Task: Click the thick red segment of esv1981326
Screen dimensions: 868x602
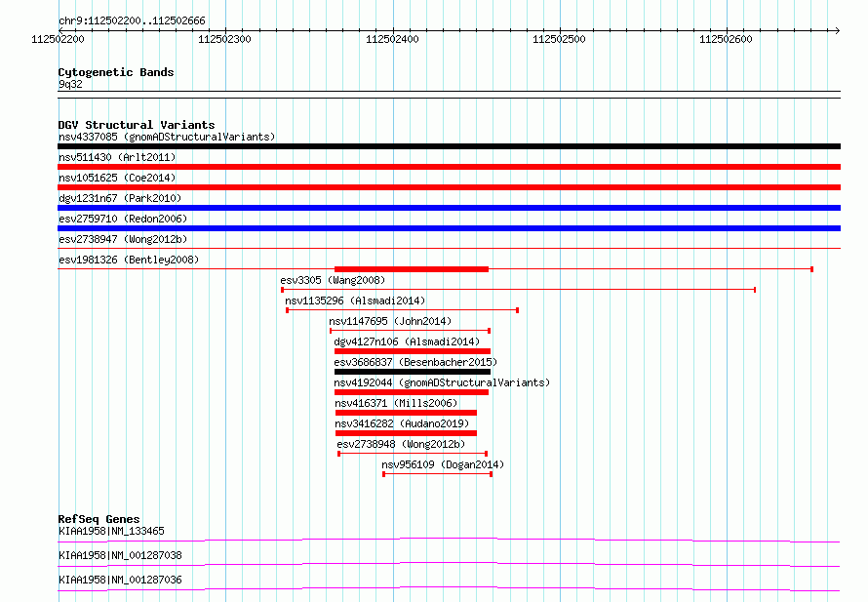Action: tap(412, 269)
